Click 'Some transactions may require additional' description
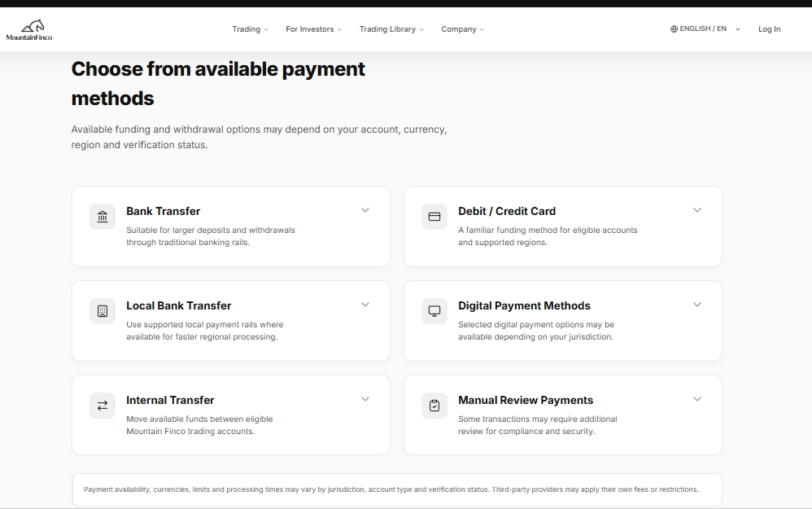Viewport: 812px width, 509px height. (538, 425)
